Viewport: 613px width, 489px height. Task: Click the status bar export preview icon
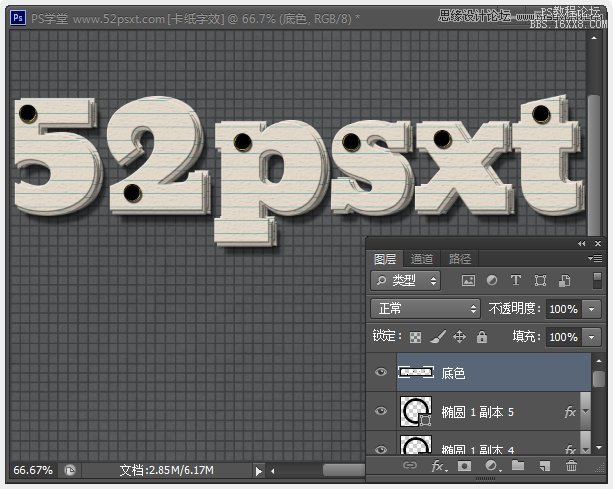pyautogui.click(x=70, y=470)
